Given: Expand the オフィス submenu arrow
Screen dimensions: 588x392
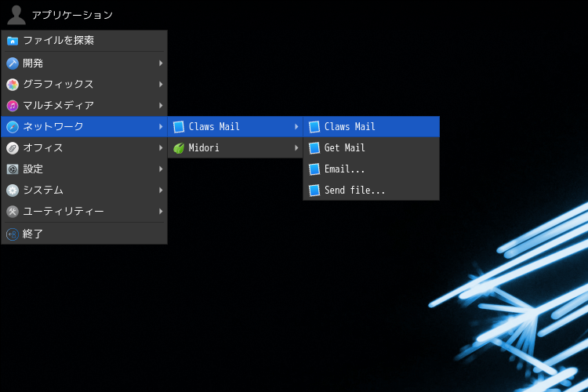Looking at the screenshot, I should [161, 148].
